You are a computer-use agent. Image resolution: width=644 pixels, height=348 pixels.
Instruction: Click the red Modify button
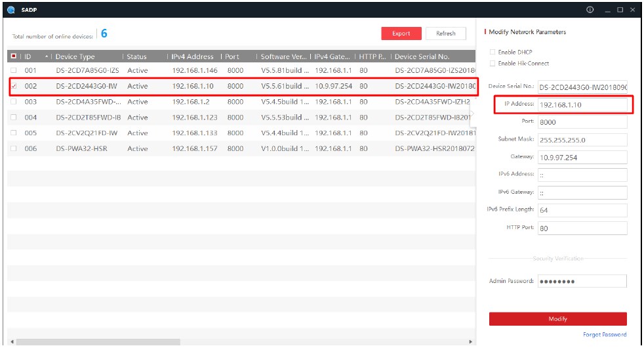pos(557,319)
